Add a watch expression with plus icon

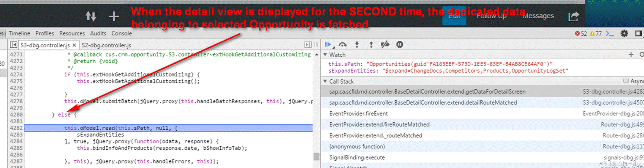tap(631, 55)
